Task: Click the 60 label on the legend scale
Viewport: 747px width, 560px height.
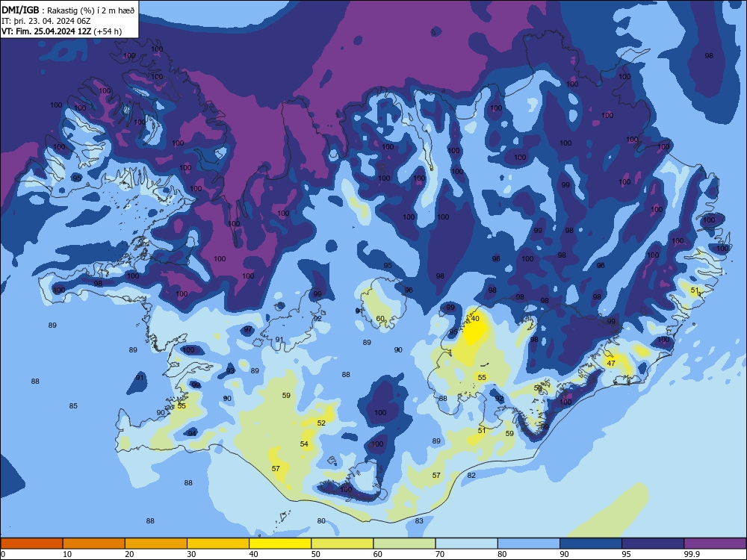Action: [x=378, y=554]
